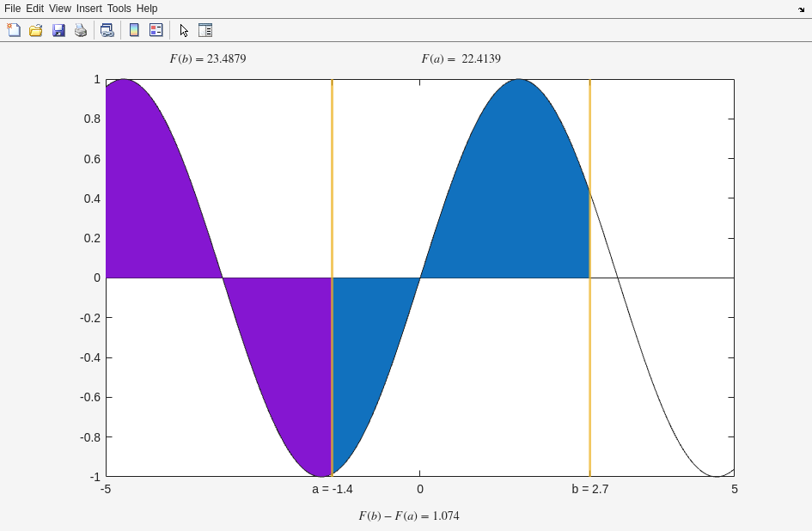Viewport: 812px width, 531px height.
Task: Open the Property Inspector icon
Action: coord(205,30)
